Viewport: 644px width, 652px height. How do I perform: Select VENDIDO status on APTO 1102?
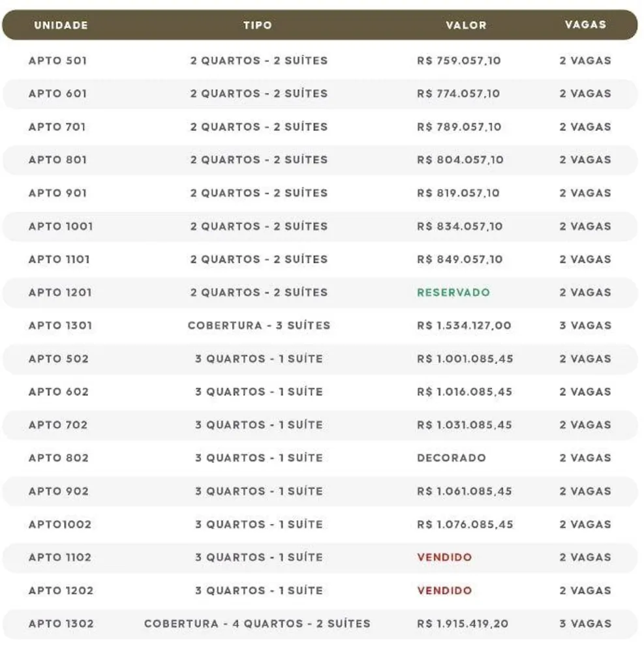pos(444,557)
